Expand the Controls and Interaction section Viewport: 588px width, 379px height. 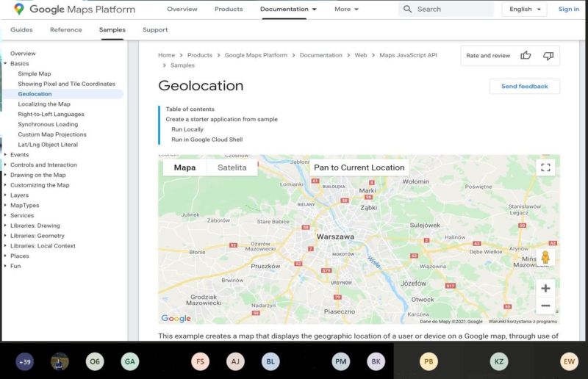click(6, 165)
